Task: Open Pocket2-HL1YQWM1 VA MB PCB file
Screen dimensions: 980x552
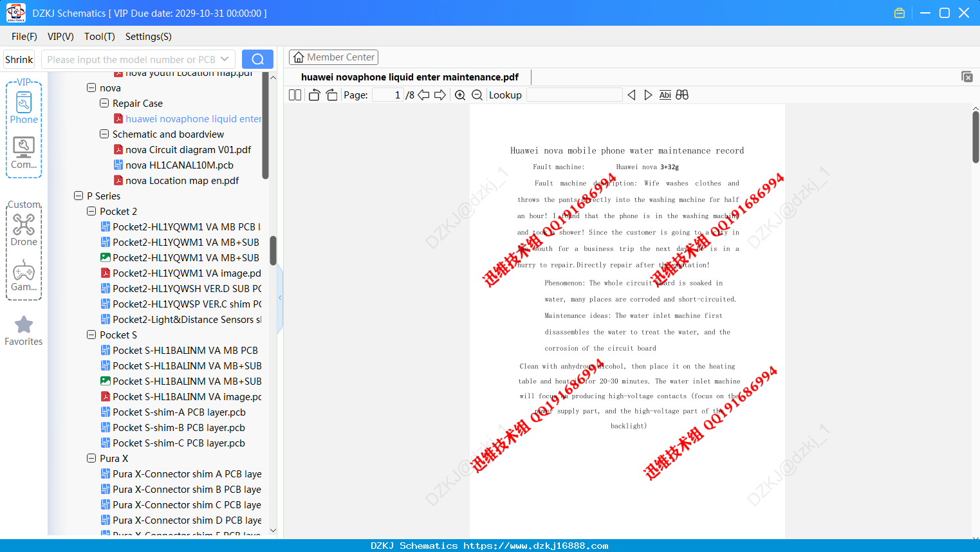Action: (x=181, y=227)
